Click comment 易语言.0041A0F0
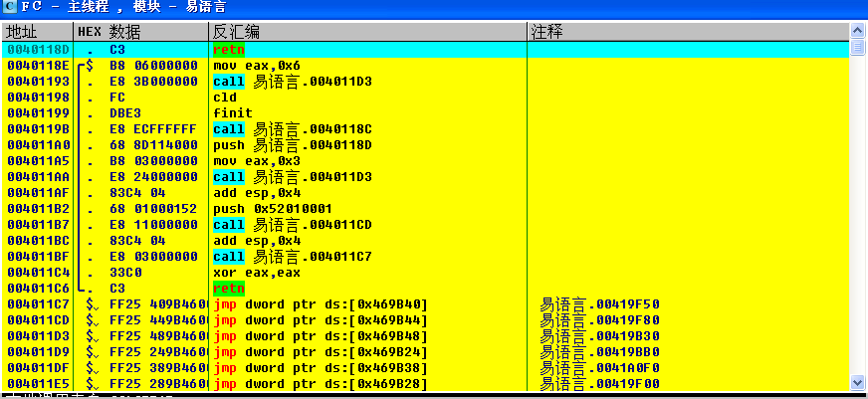868x399 pixels. [600, 368]
